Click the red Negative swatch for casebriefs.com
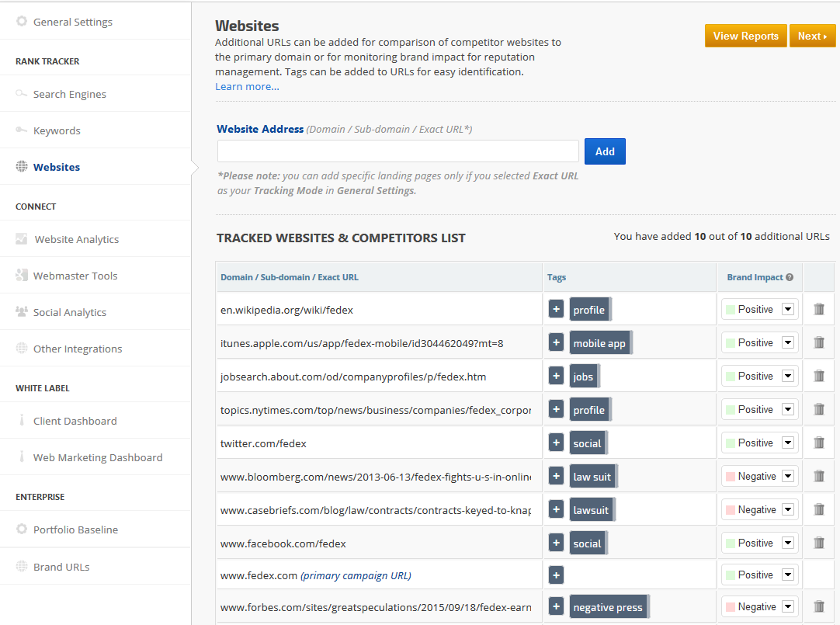840x625 pixels. click(730, 510)
